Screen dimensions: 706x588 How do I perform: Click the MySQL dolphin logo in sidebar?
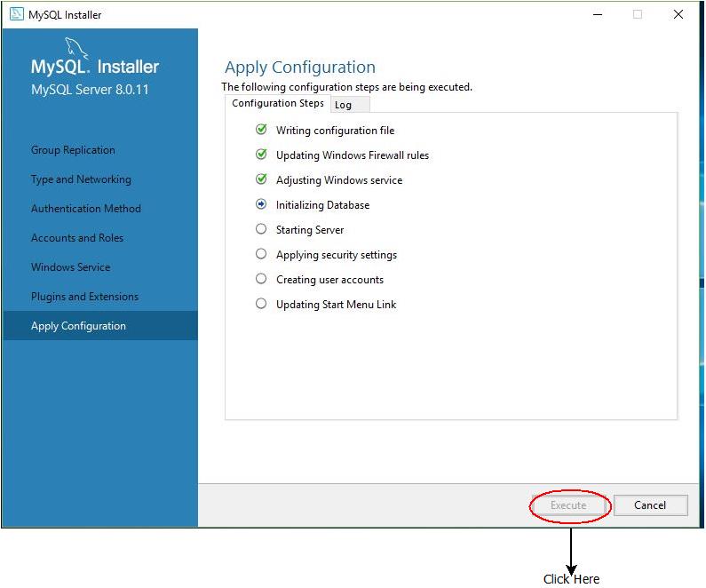tap(75, 48)
